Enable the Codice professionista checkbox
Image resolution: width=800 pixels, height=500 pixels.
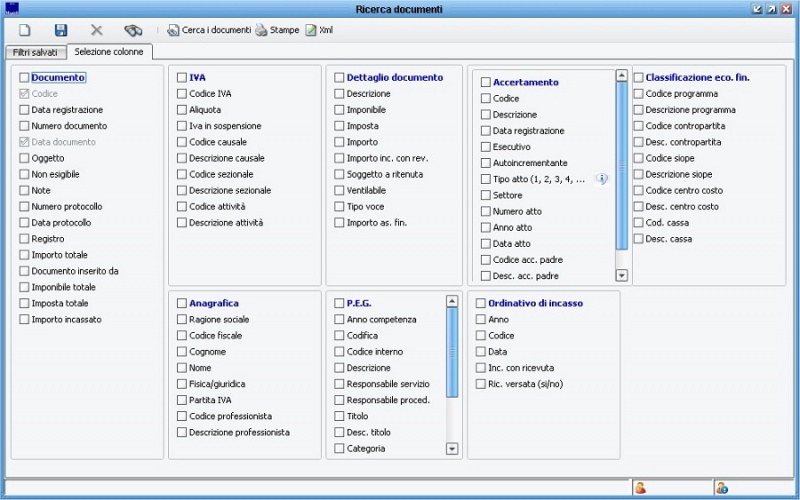[182, 416]
